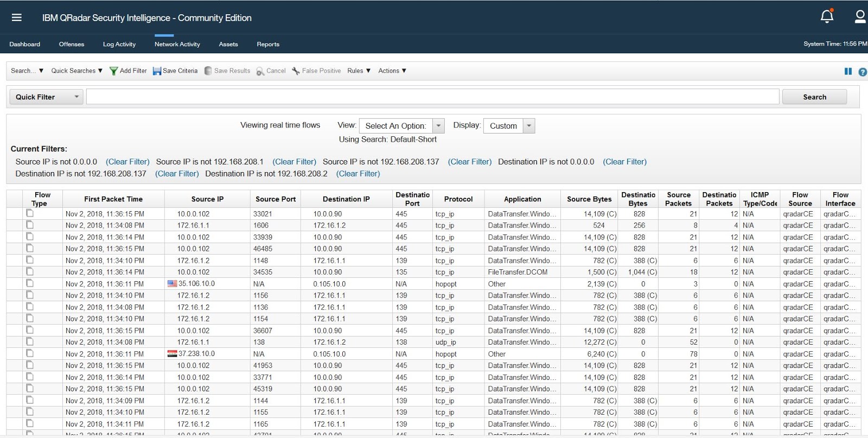Clear the Destination IP is not 0.0.0.0 filter

625,162
